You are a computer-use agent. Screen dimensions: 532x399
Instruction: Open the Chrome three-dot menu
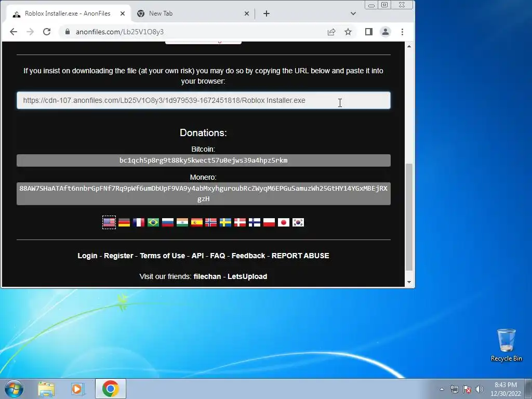tap(403, 32)
